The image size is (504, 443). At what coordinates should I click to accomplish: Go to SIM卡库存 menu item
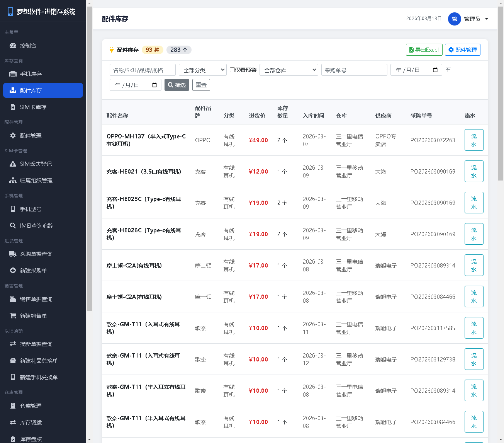33,107
